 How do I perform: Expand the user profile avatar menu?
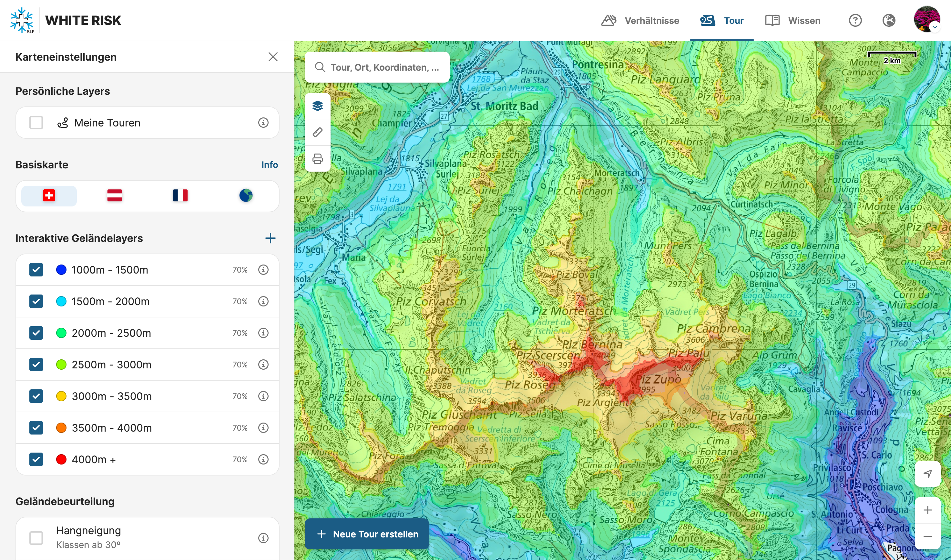point(926,20)
